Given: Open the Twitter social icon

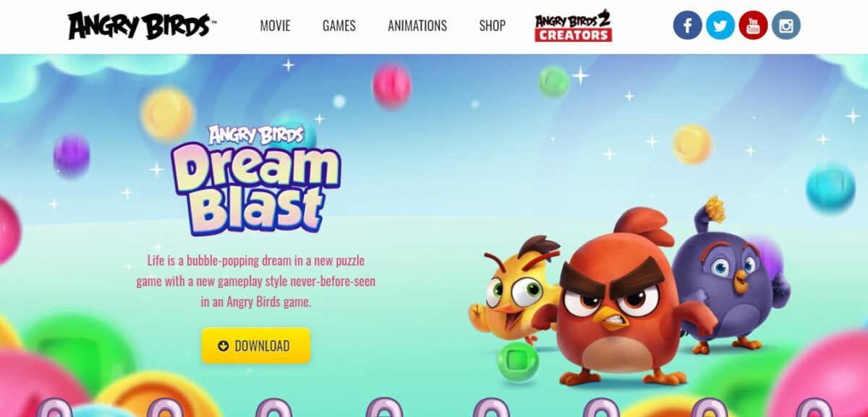Looking at the screenshot, I should (720, 25).
